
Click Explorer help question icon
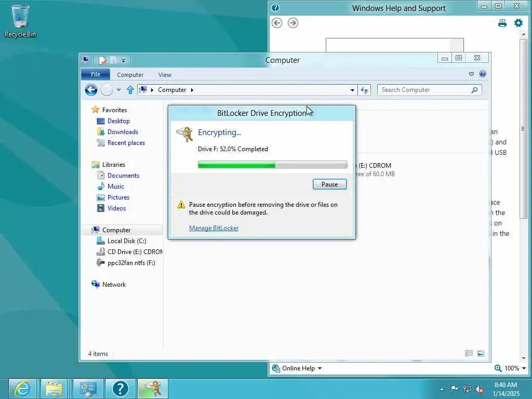pos(483,74)
